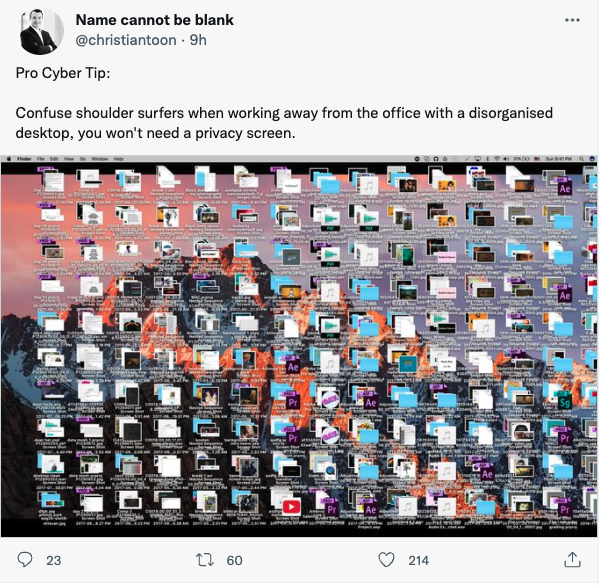The image size is (600, 585).
Task: Open the @christiantoon handle link
Action: 126,40
